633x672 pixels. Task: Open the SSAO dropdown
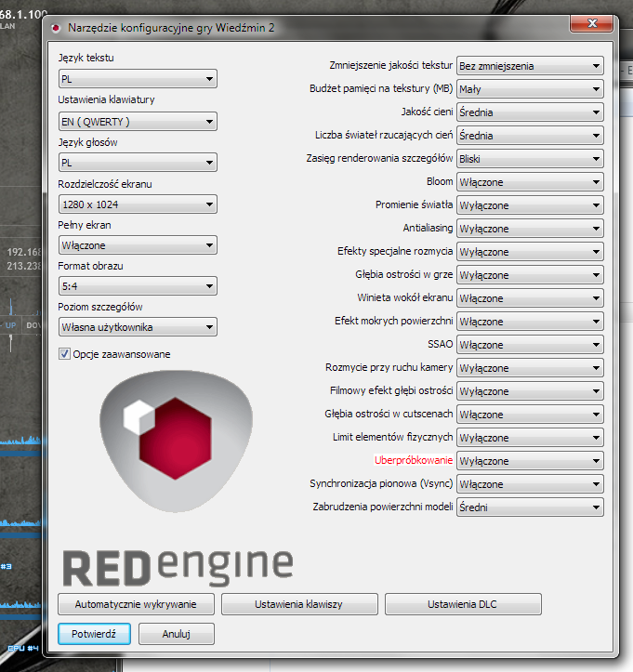(530, 345)
